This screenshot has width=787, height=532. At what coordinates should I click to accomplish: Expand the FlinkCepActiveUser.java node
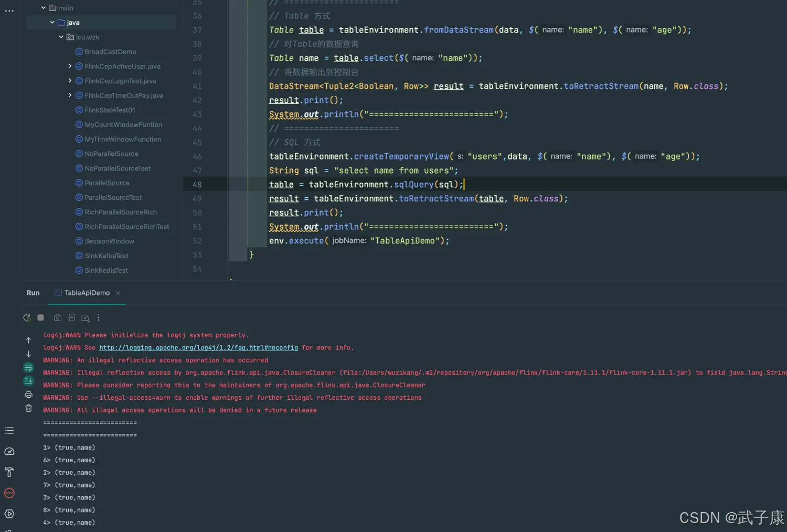[x=70, y=66]
